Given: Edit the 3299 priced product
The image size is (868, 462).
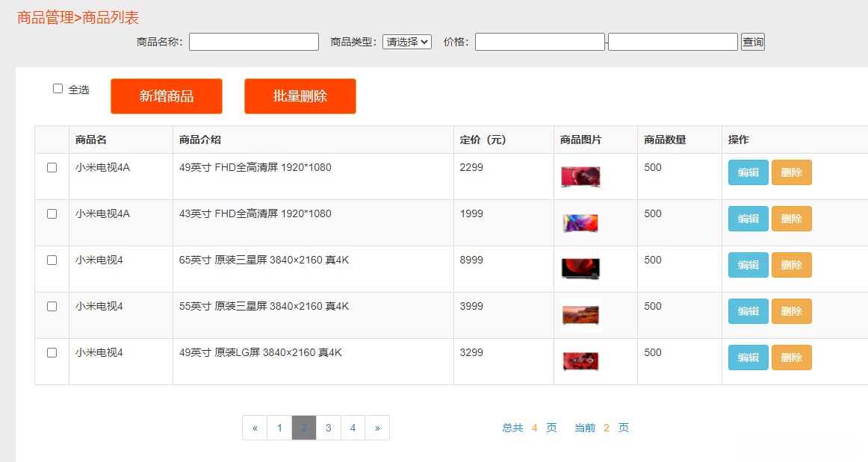Looking at the screenshot, I should point(748,358).
